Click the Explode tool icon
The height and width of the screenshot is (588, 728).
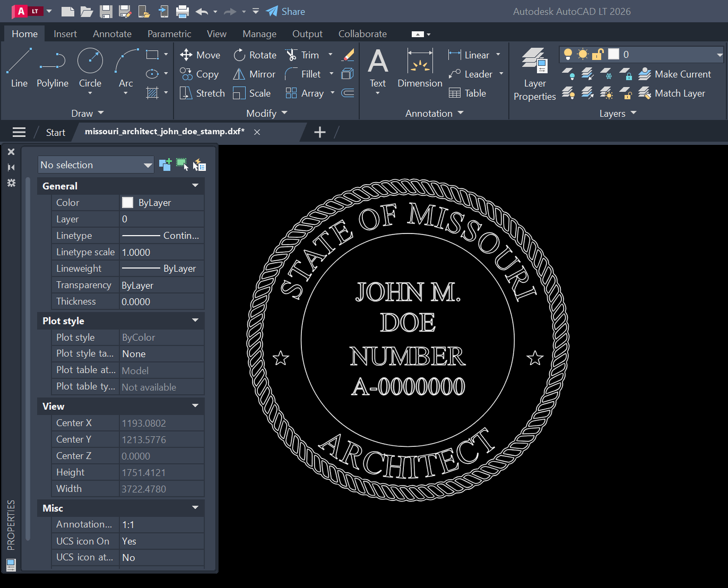pos(348,74)
